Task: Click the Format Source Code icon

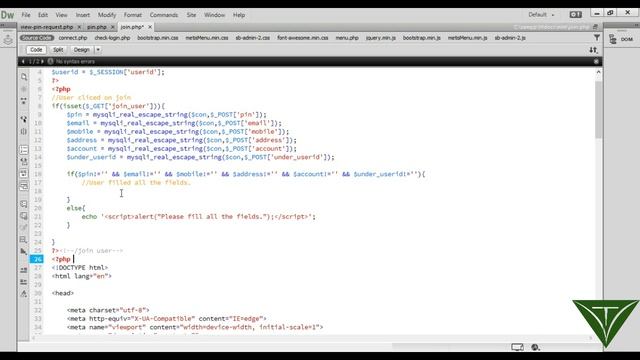Action: (24, 294)
